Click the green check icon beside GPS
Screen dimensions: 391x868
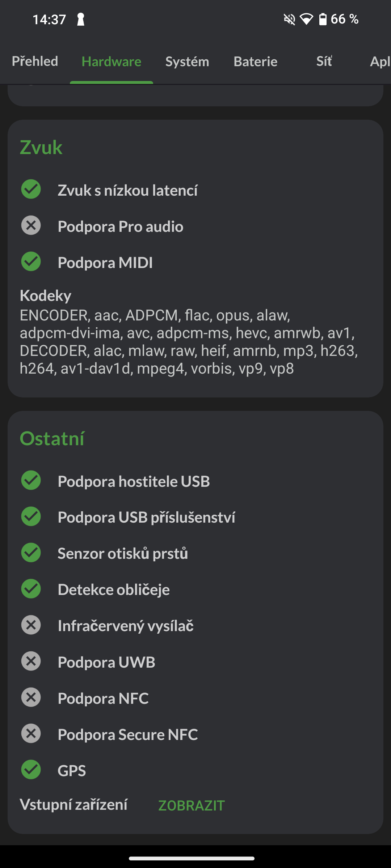[x=31, y=770]
